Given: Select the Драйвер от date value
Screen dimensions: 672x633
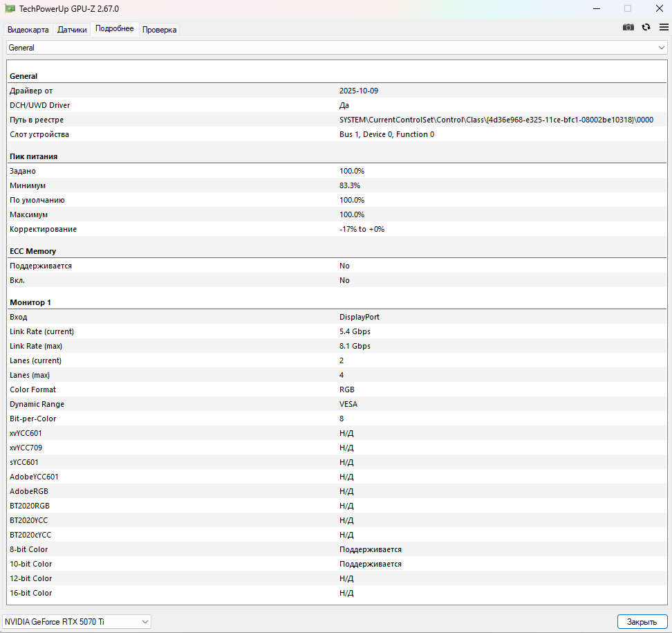Looking at the screenshot, I should tap(358, 91).
